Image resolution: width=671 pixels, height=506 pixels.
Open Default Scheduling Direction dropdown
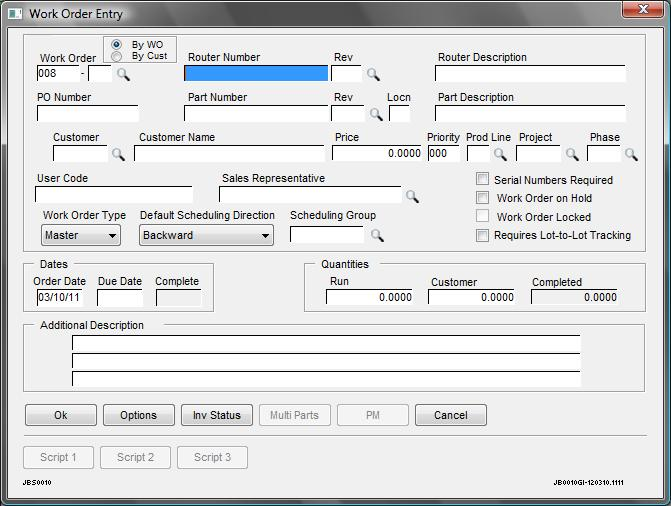[x=206, y=235]
